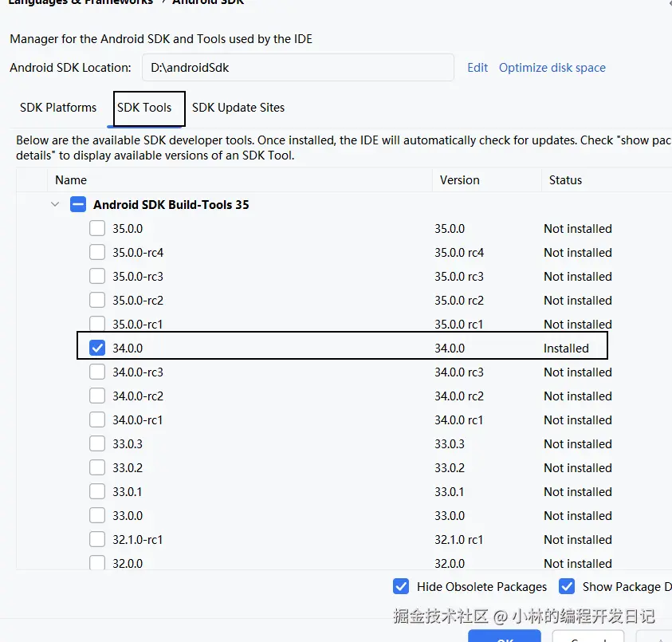Check the 34.0.0-rc2 checkbox
This screenshot has width=672, height=642.
click(x=97, y=396)
